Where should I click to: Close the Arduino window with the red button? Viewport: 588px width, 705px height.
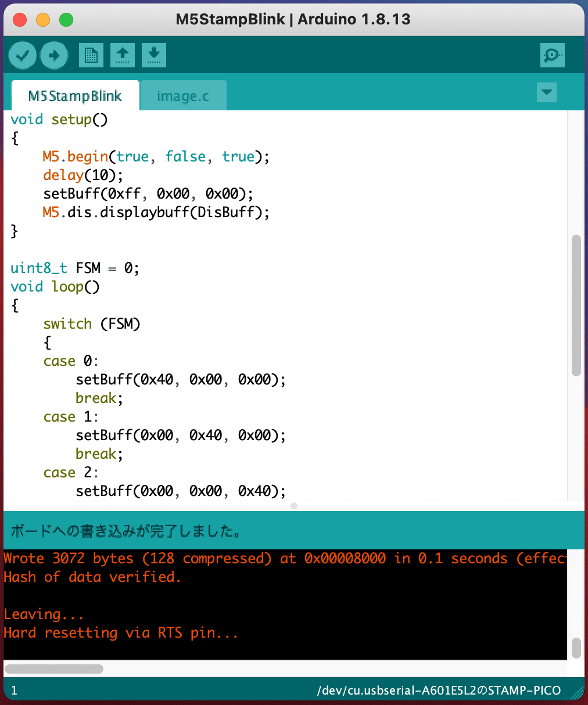click(x=20, y=20)
